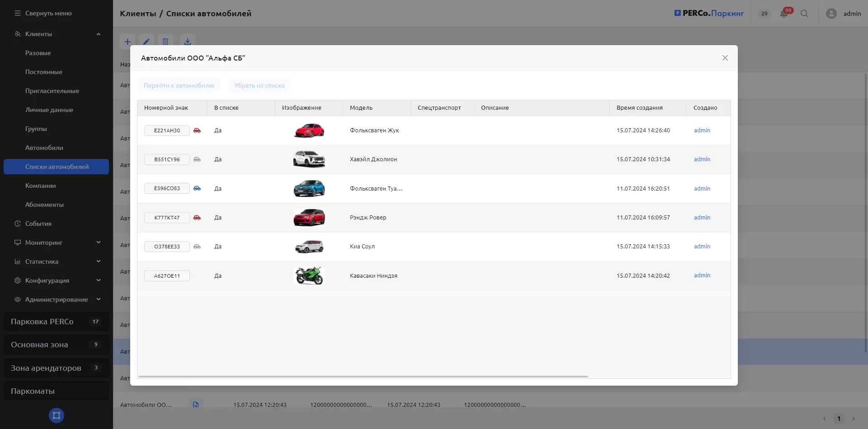
Task: Expand the Конфигурация menu section
Action: click(99, 280)
